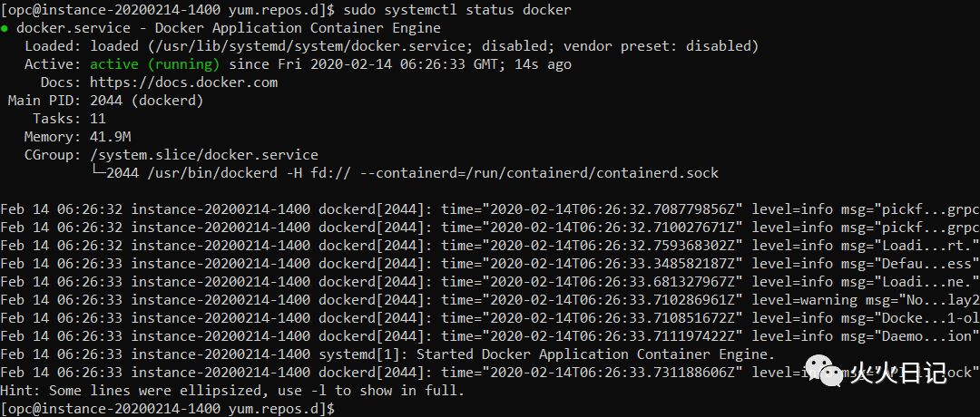
Task: Click the Tasks count 11
Action: coord(98,119)
